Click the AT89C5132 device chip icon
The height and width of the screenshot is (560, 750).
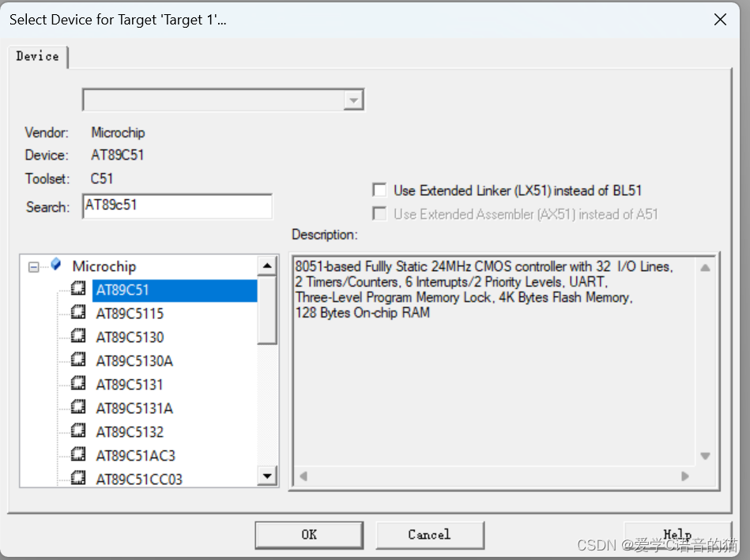78,431
